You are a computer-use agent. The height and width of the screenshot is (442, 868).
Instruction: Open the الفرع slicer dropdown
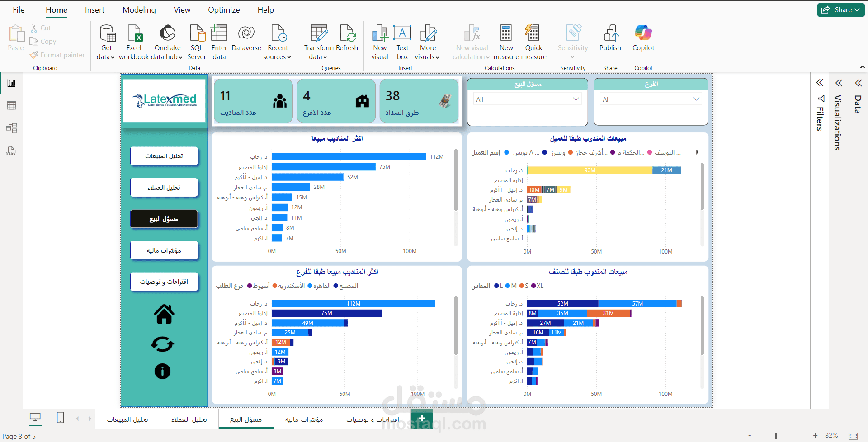coord(651,99)
